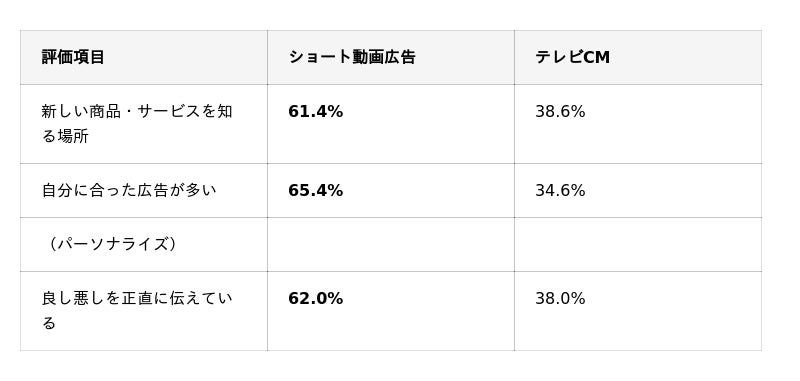Select the 61.4% cell
Image resolution: width=800 pixels, height=381 pixels.
[391, 124]
